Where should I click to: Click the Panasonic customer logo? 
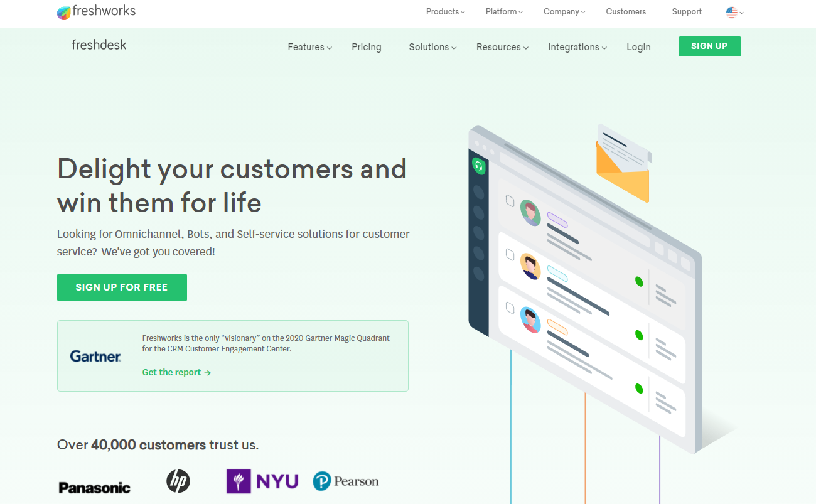94,488
